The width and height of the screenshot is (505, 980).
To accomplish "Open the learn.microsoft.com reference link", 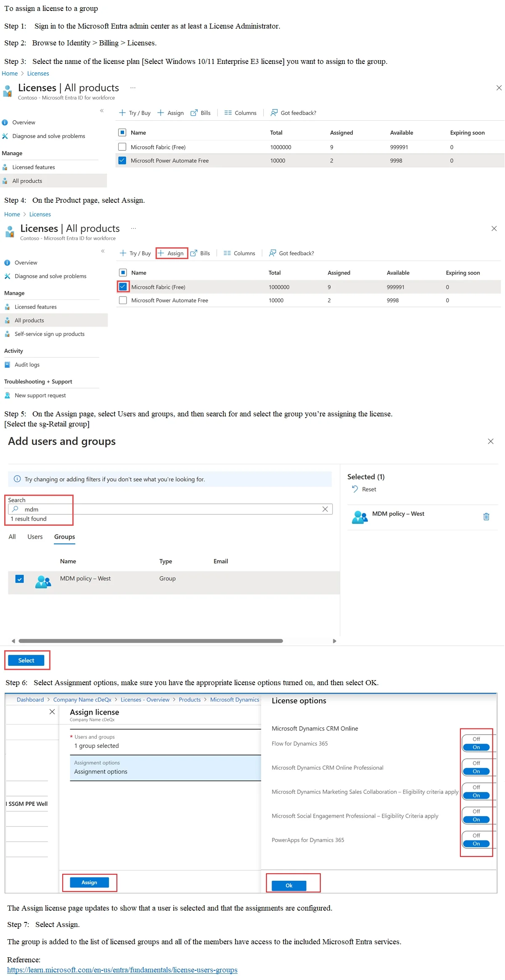I will (x=122, y=970).
